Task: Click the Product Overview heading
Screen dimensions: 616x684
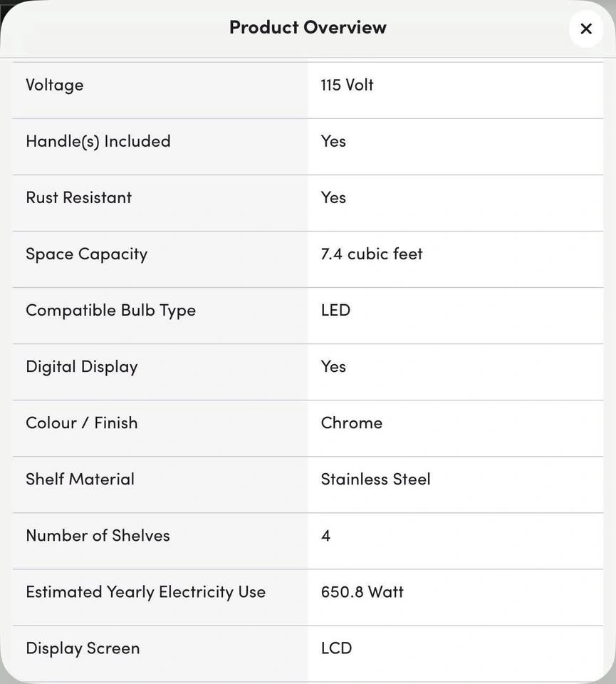Action: [x=308, y=27]
